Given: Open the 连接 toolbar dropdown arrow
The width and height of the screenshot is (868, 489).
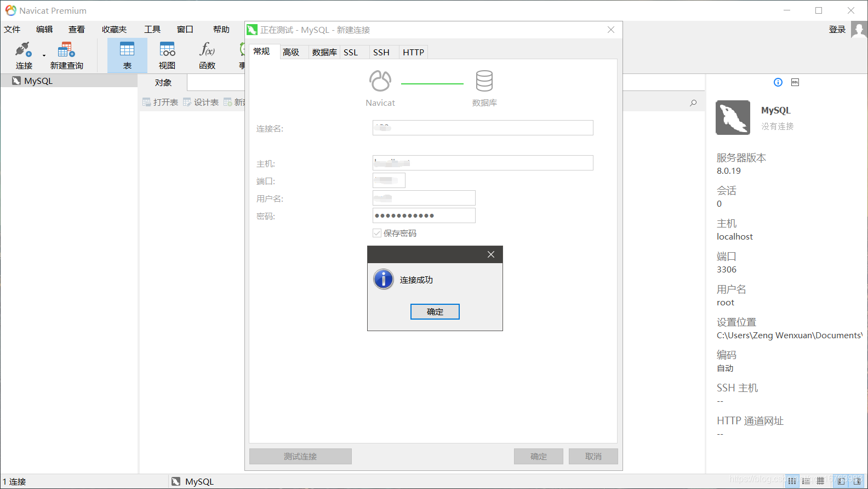Looking at the screenshot, I should coord(44,55).
